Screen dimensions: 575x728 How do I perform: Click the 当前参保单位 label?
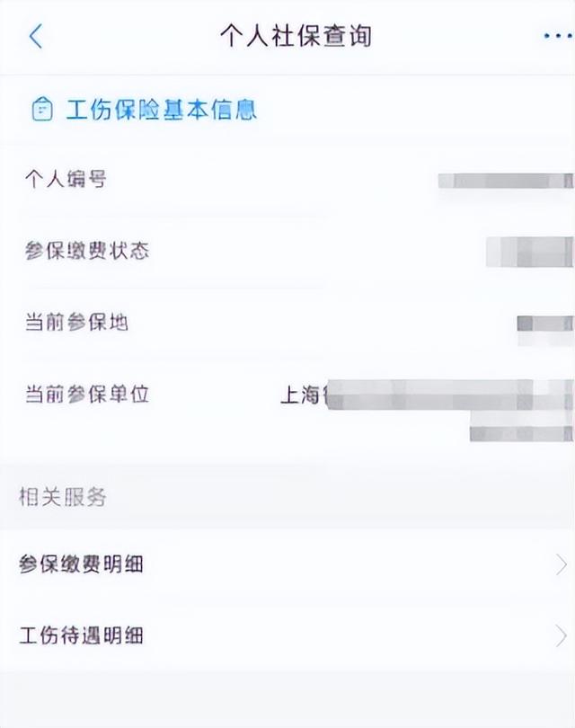(86, 395)
